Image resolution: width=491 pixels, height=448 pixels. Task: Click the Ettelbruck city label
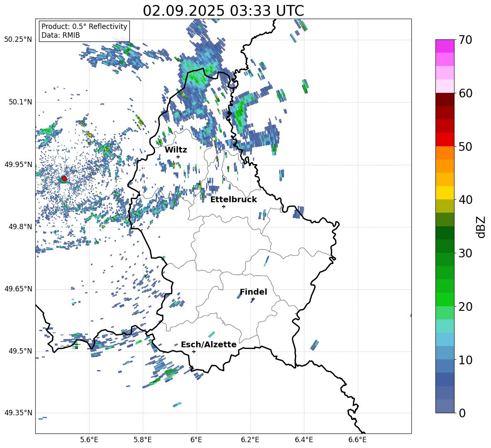[233, 200]
